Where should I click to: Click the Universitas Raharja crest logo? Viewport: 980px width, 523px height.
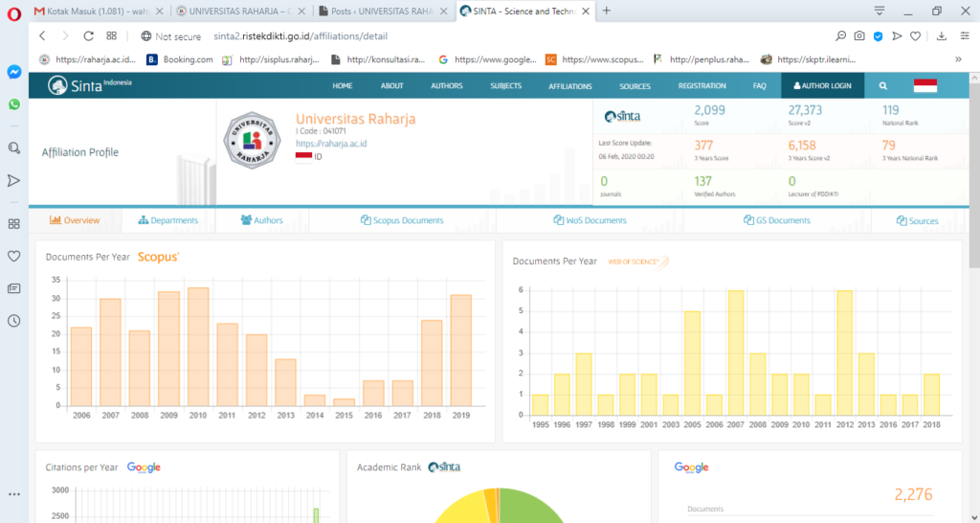coord(253,141)
